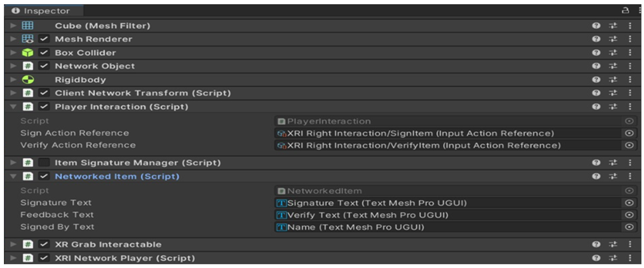
Task: Click the XRI Network Player (Script) title
Action: point(125,258)
